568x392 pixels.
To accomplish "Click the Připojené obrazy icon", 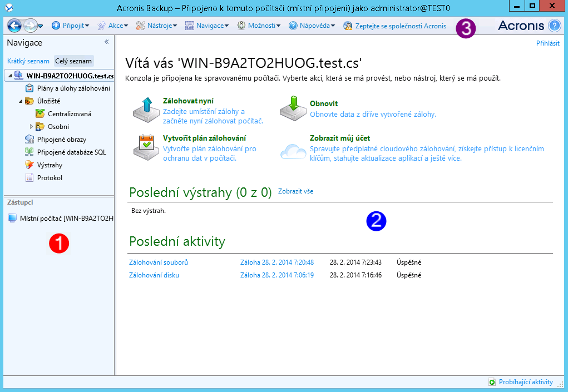I will point(29,140).
